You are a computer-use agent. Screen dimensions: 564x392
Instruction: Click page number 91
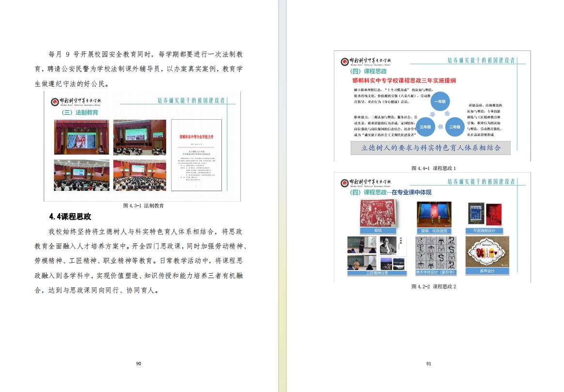coord(428,363)
